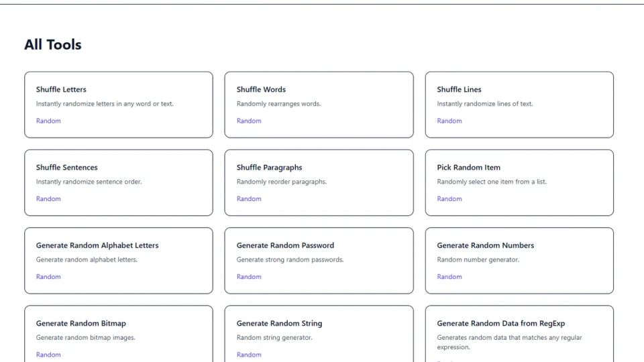Click the Random tag under Shuffle Letters
Screen dimensions: 644x362
tap(48, 121)
